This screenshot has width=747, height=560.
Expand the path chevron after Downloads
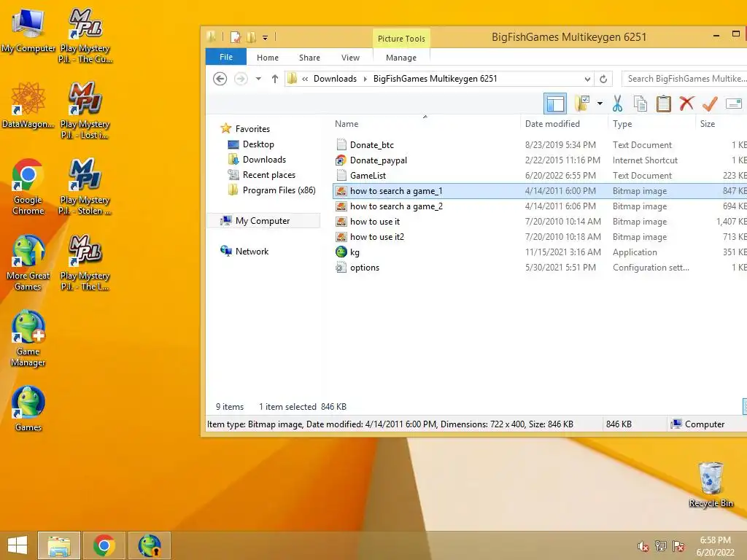click(x=365, y=79)
